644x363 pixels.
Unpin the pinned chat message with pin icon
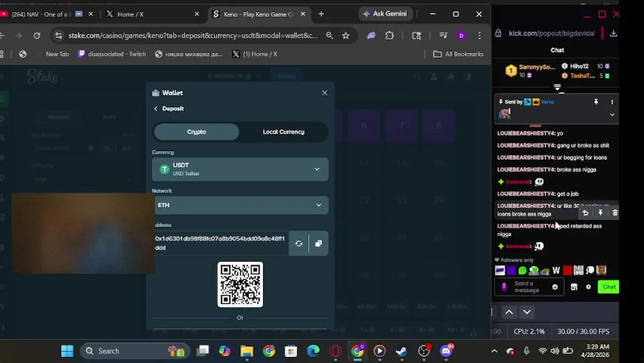coord(596,102)
